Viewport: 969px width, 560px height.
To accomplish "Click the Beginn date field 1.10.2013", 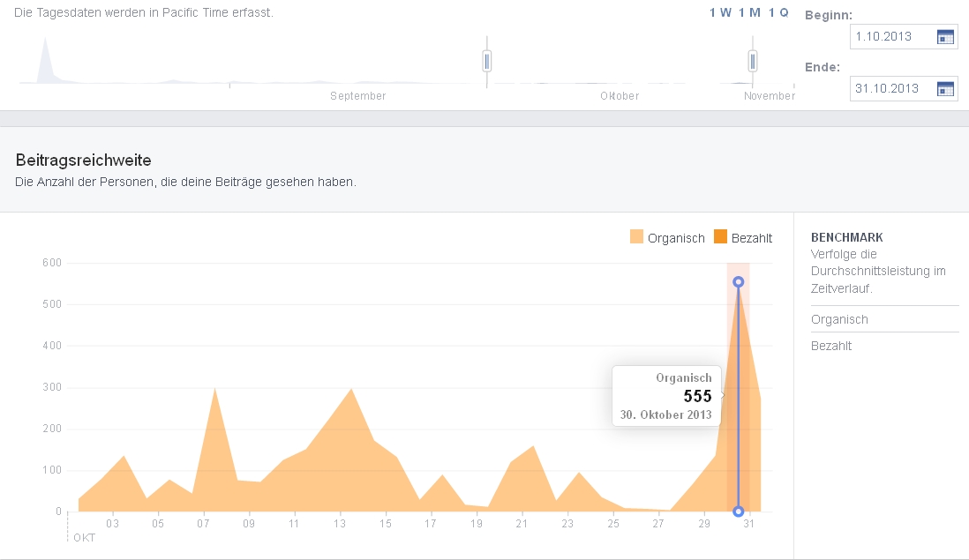I will click(x=890, y=37).
